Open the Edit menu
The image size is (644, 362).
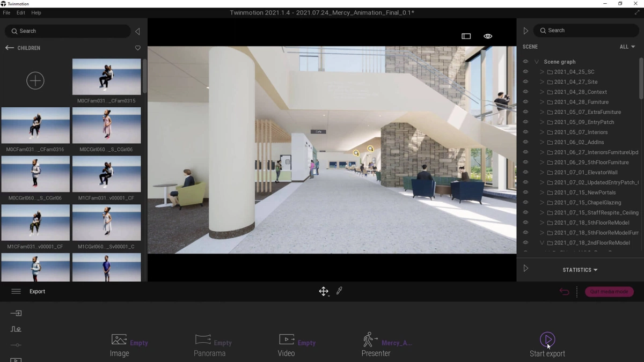coord(20,12)
